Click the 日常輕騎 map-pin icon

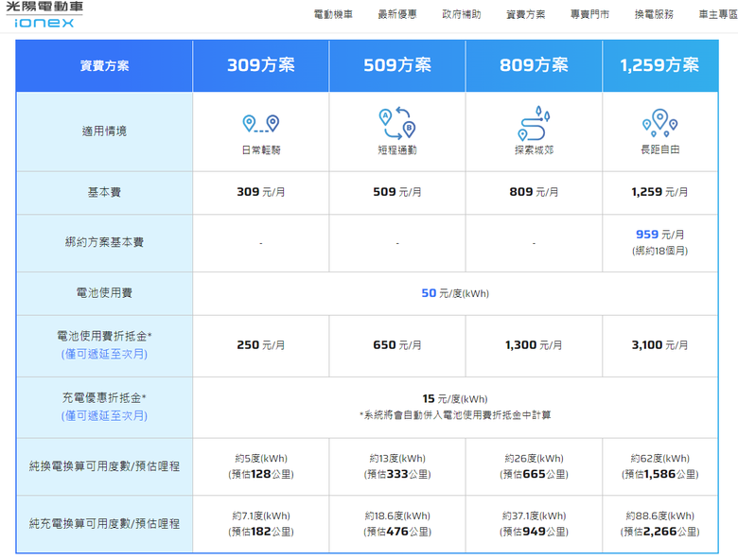pos(261,124)
